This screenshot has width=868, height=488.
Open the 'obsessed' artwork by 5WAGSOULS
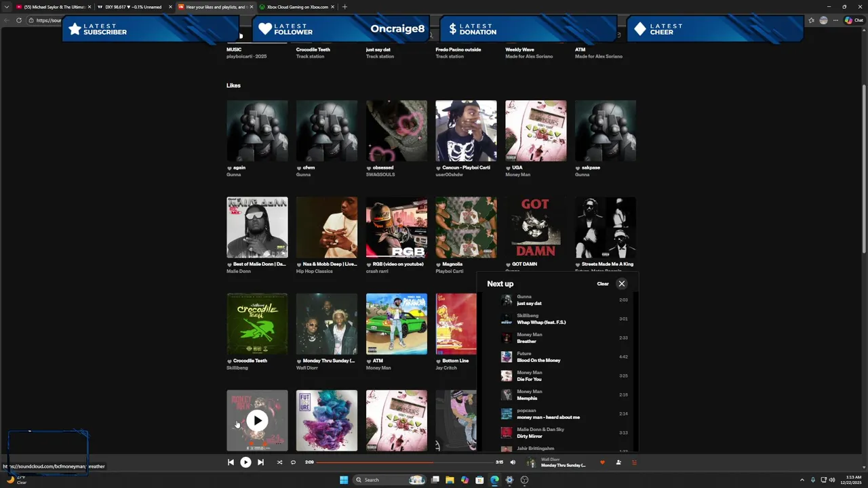pos(397,131)
